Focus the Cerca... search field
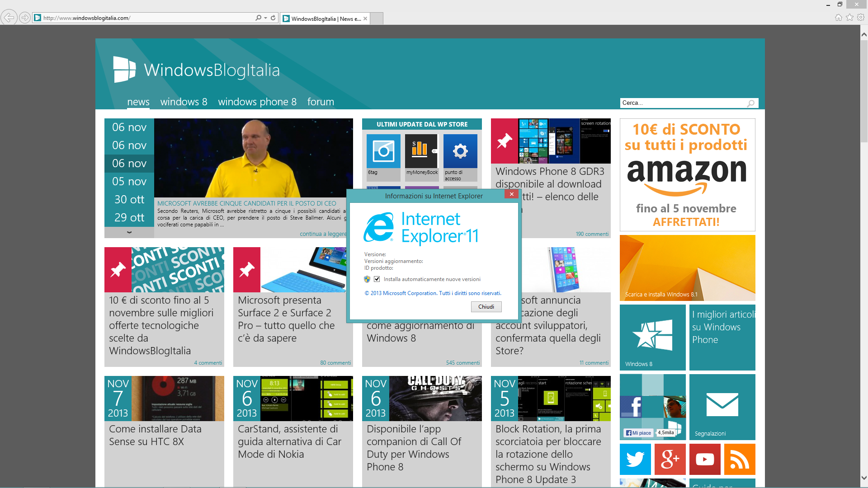The height and width of the screenshot is (488, 868). tap(683, 103)
